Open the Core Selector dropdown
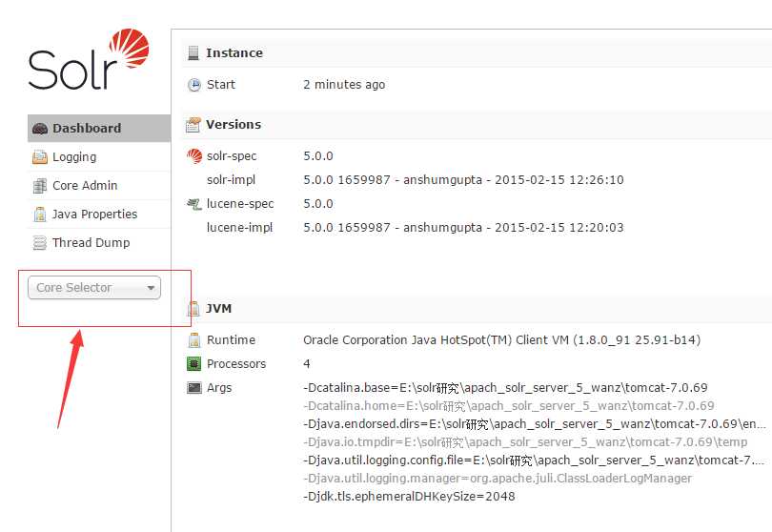 pyautogui.click(x=94, y=288)
